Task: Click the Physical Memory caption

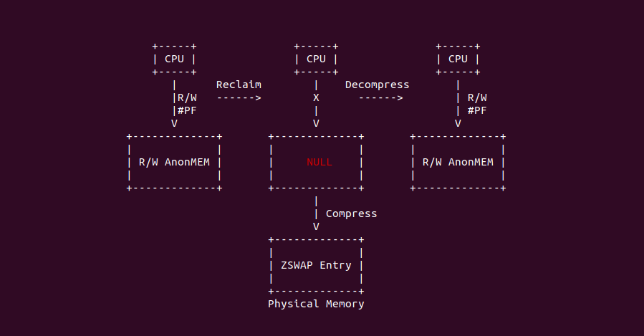Action: coord(316,304)
